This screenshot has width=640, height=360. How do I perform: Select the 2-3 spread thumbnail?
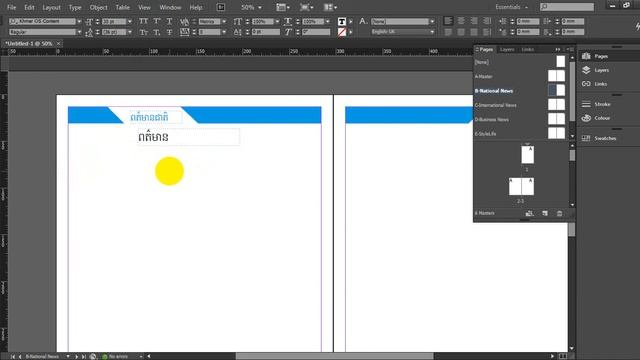[521, 186]
